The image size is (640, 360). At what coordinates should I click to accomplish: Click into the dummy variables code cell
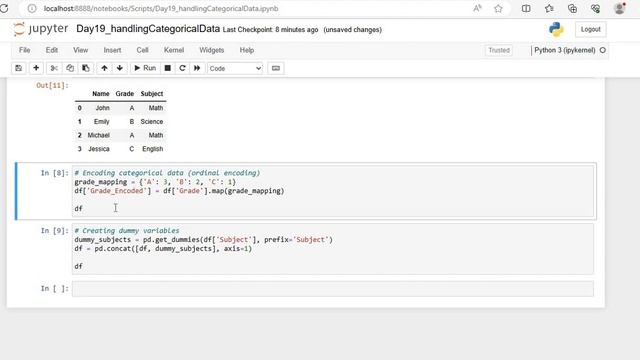click(x=333, y=248)
